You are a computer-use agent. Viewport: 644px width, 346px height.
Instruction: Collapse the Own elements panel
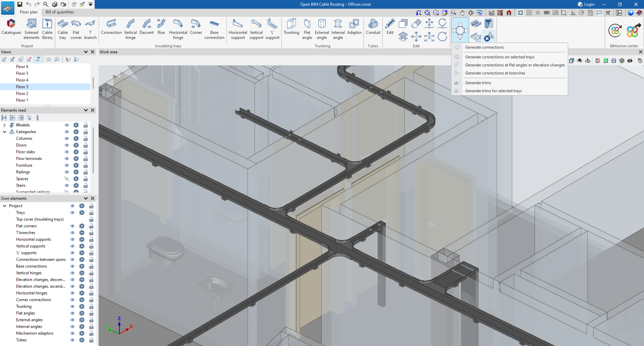[86, 198]
